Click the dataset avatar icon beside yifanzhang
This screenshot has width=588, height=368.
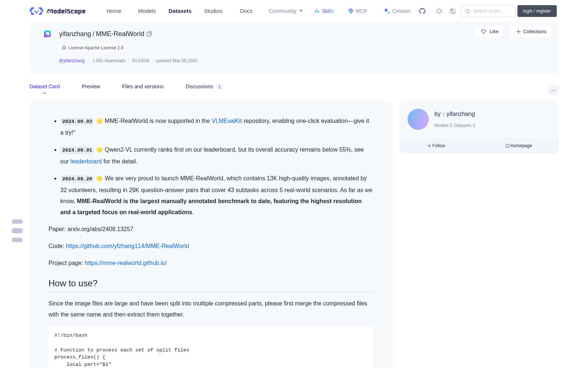click(47, 34)
